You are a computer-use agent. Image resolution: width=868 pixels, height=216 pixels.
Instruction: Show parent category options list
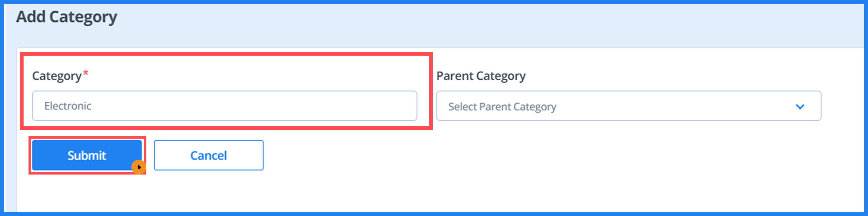coord(628,106)
